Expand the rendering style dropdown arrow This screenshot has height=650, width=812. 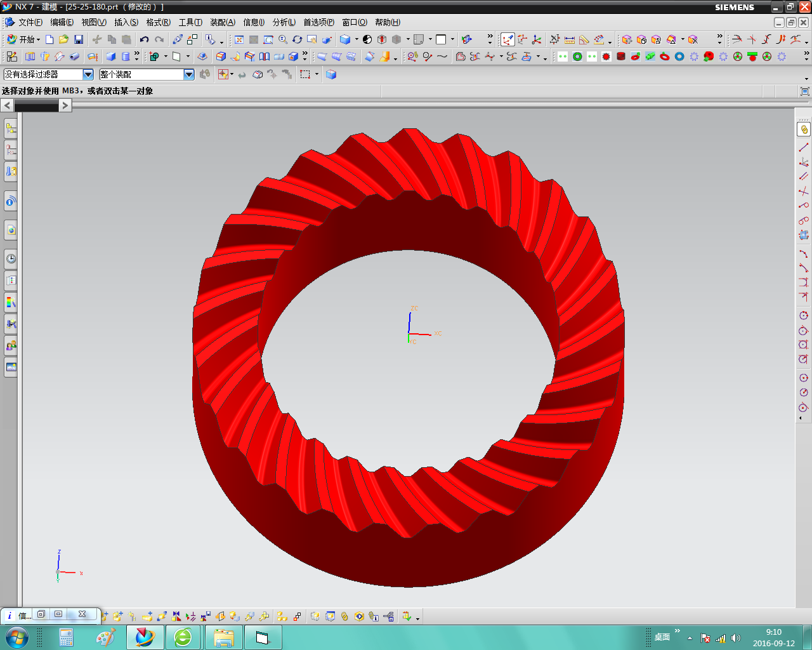(x=357, y=39)
